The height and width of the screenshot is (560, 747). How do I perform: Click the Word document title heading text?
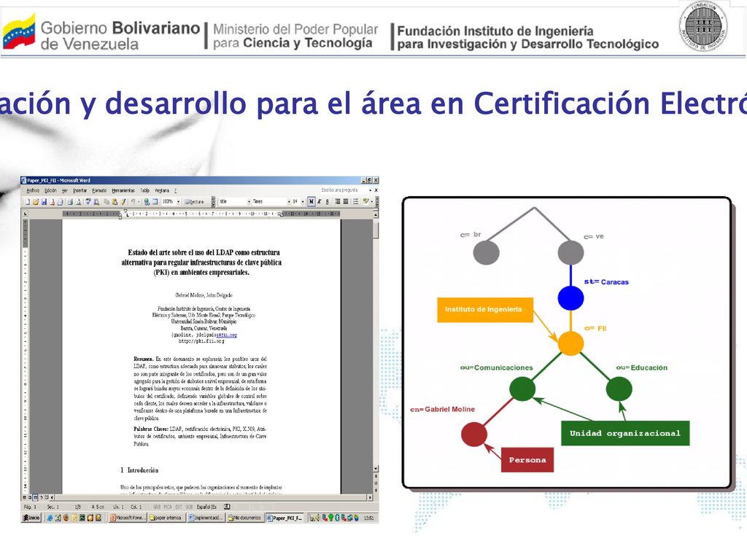tap(201, 262)
